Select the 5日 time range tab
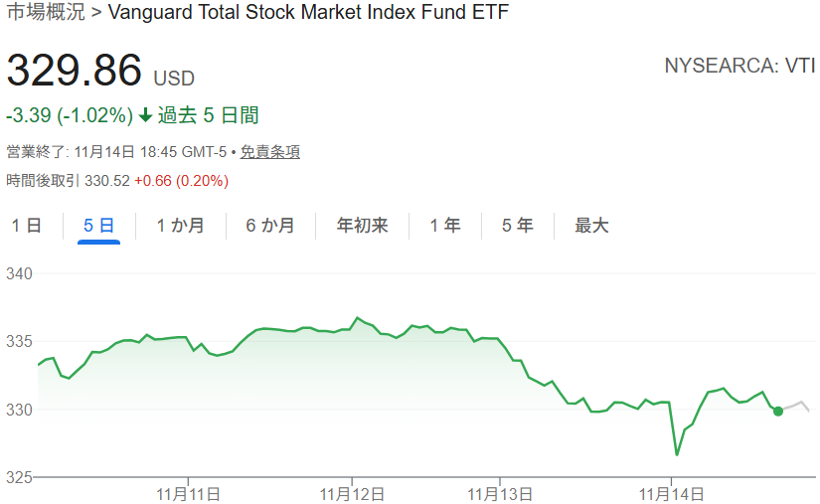The height and width of the screenshot is (504, 820). 98,226
